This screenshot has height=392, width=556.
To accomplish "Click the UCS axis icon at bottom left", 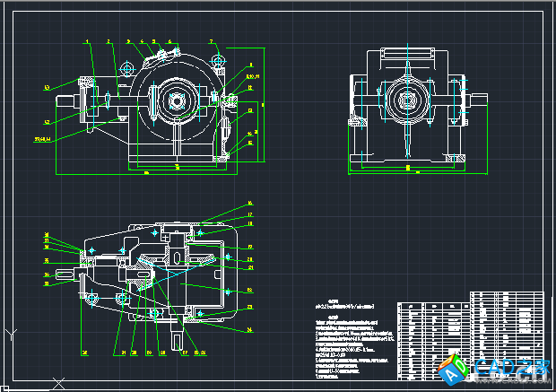I will coord(11,336).
